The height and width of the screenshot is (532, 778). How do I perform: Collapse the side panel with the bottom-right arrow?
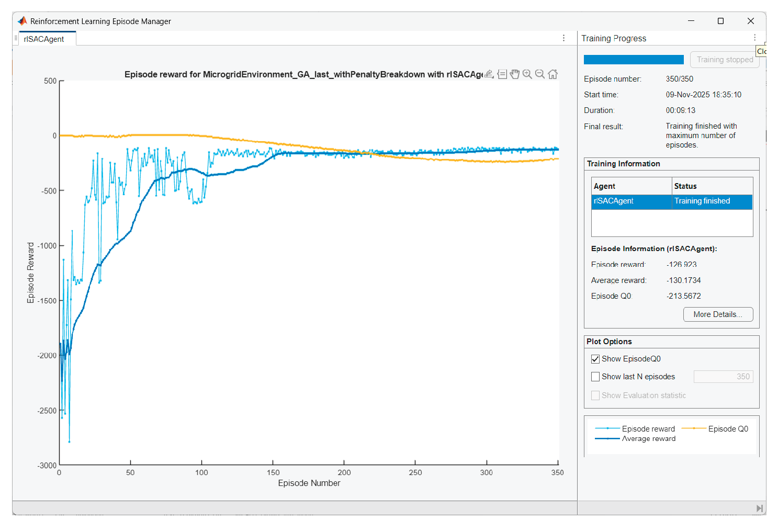[x=759, y=508]
